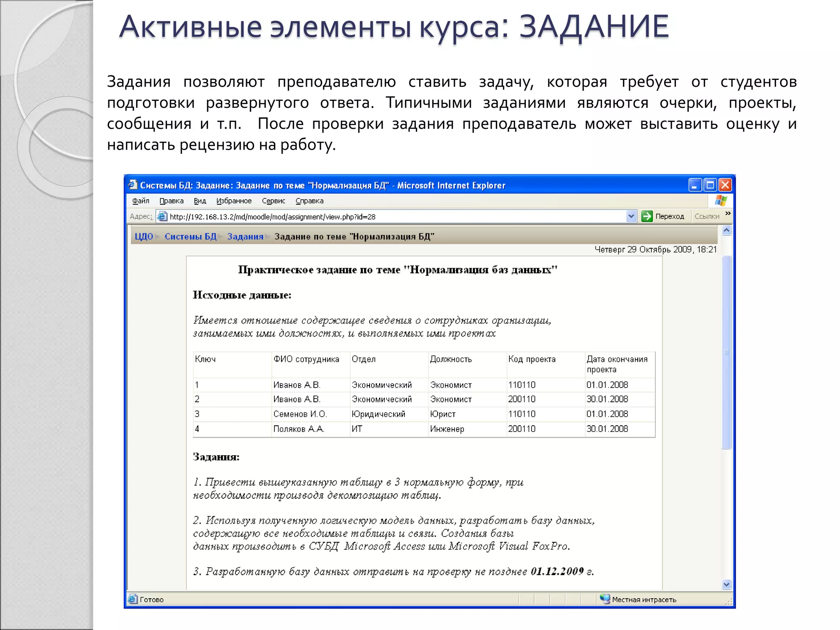Follow the ЦДО breadcrumb link
840x630 pixels.
(144, 237)
